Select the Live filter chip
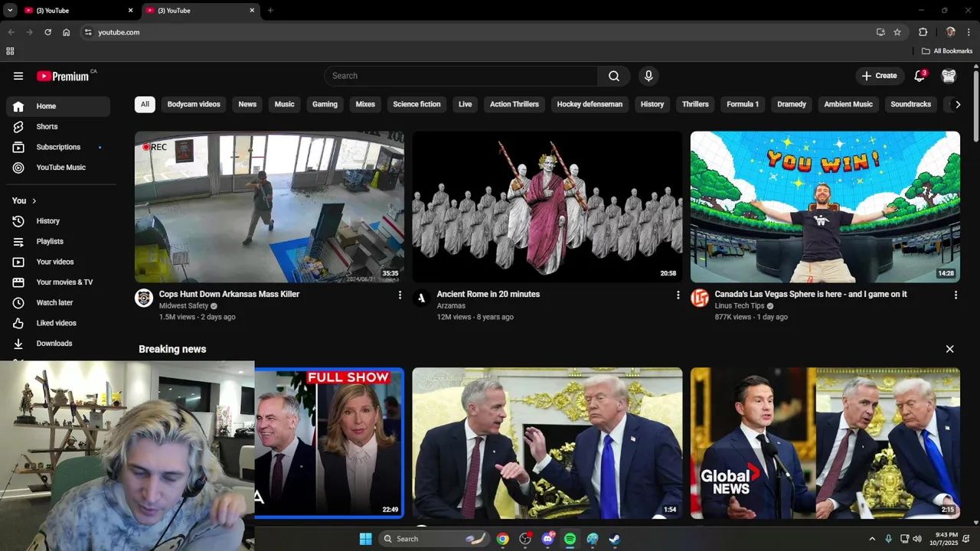980x551 pixels. [x=465, y=104]
